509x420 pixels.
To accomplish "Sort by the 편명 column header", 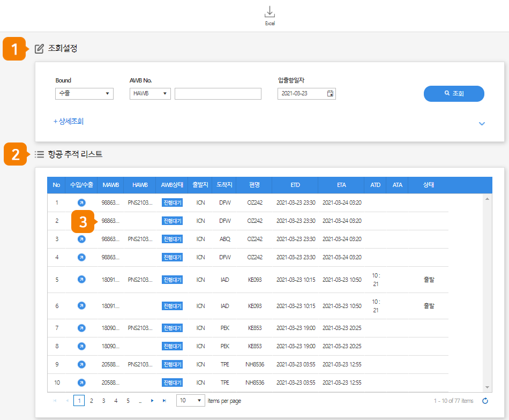I will click(254, 185).
